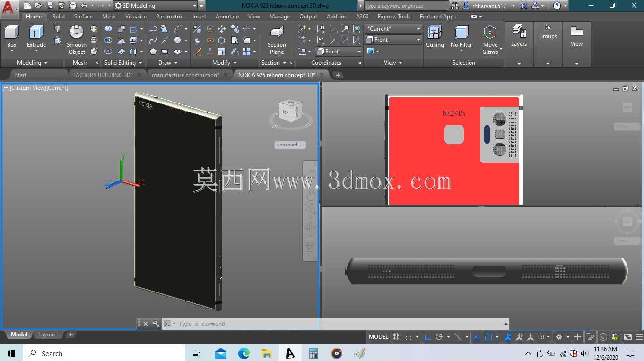Toggle snap mode in status bar

[x=408, y=337]
